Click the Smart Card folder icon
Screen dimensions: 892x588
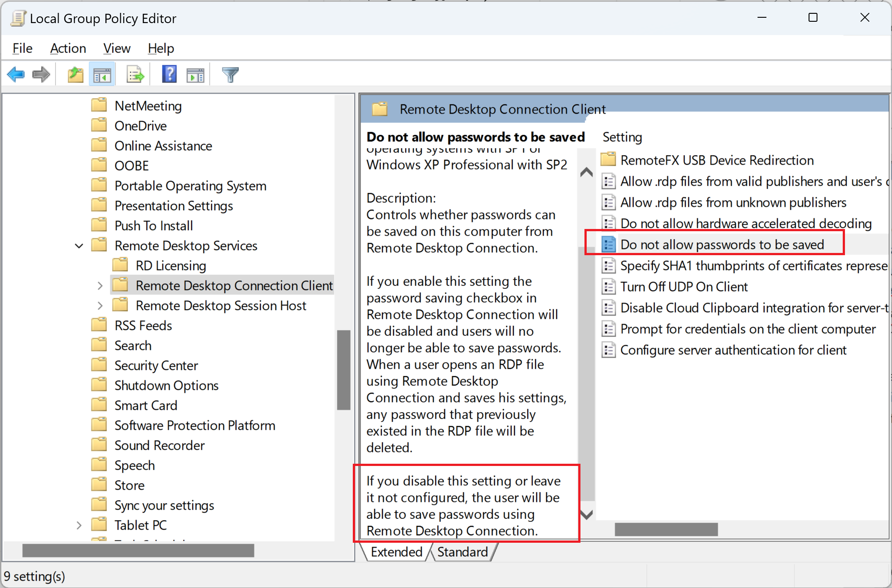99,405
